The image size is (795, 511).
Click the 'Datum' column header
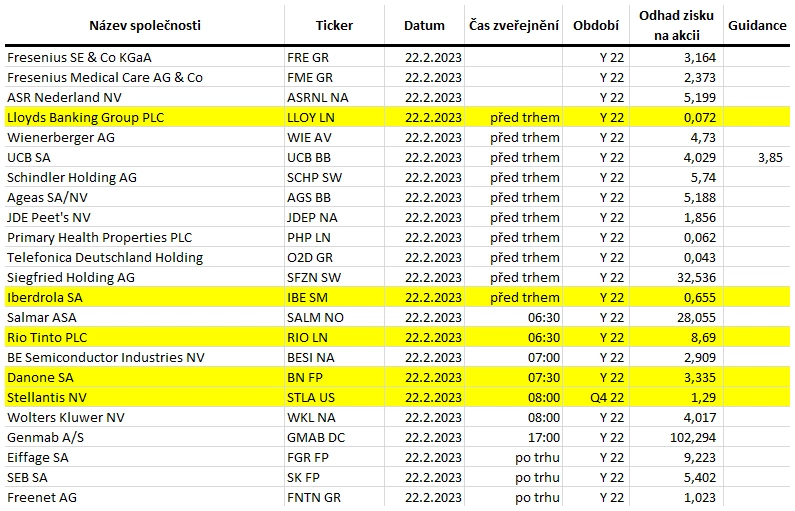coord(424,25)
